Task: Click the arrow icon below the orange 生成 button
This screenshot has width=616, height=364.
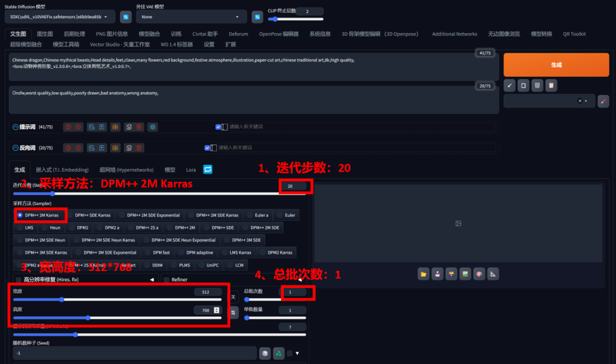Action: pyautogui.click(x=509, y=85)
